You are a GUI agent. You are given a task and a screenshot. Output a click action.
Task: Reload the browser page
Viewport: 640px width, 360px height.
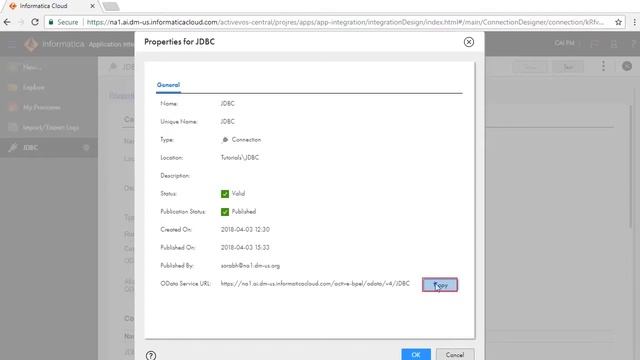click(x=35, y=22)
